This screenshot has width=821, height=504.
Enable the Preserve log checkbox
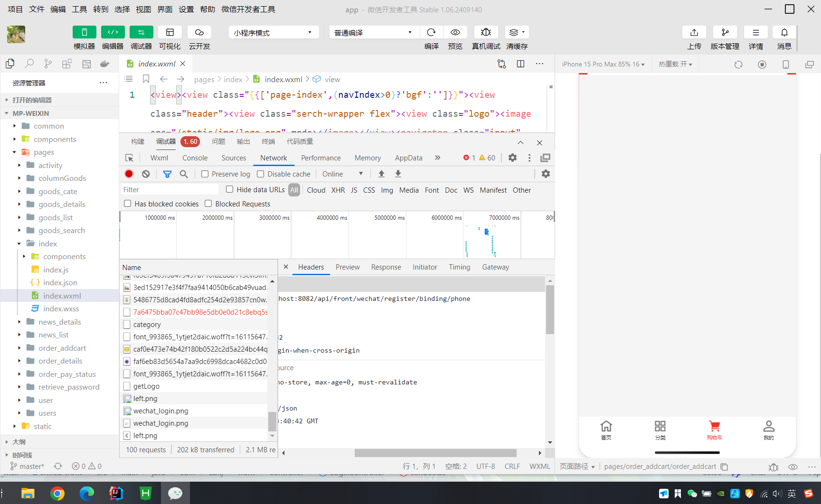[205, 174]
